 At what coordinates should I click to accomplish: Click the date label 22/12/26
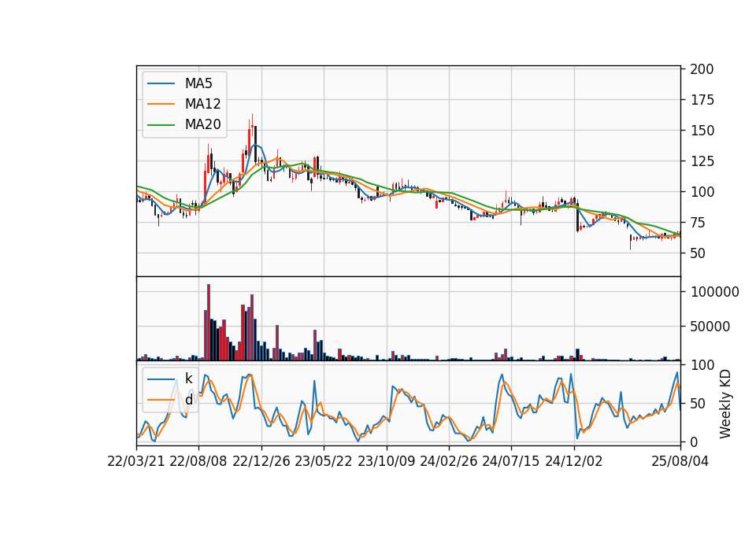click(261, 461)
